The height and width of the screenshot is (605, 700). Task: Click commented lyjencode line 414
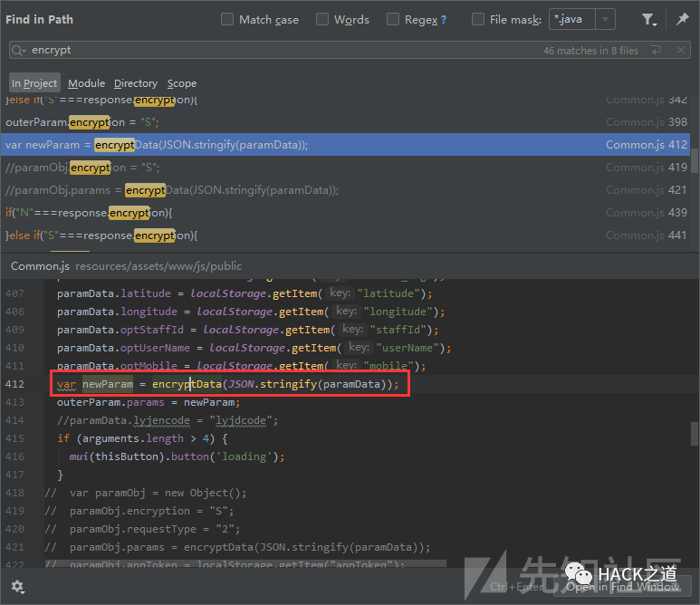pyautogui.click(x=168, y=420)
